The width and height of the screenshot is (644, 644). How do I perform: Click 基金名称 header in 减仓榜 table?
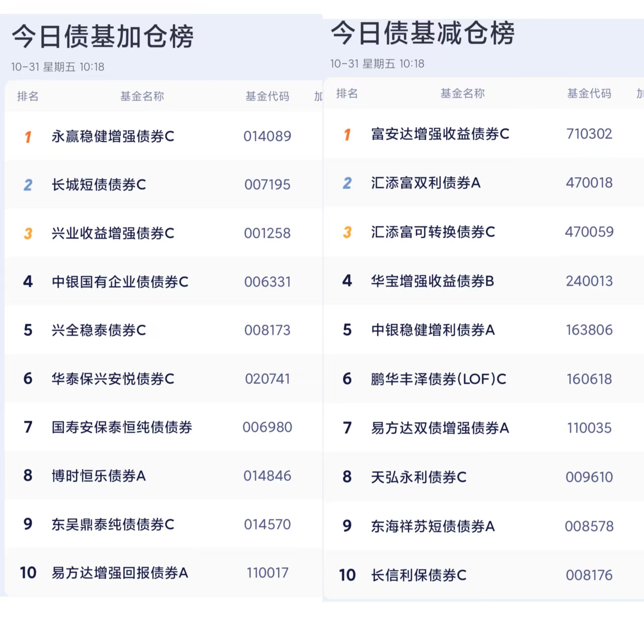[462, 93]
